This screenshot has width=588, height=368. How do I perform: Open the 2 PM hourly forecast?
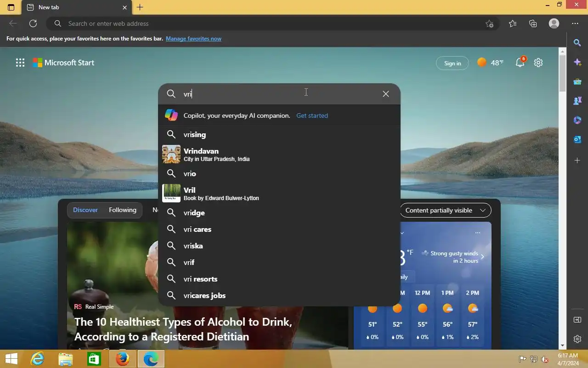tap(473, 316)
